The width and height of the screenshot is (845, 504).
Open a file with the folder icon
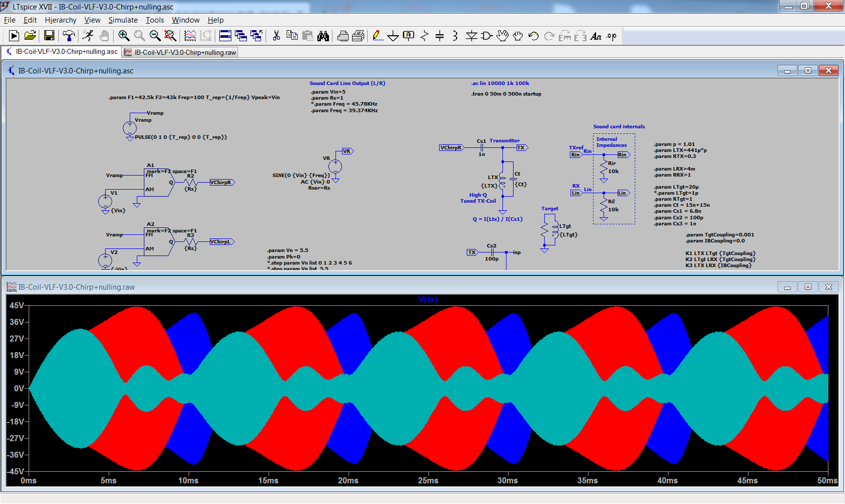[x=30, y=36]
